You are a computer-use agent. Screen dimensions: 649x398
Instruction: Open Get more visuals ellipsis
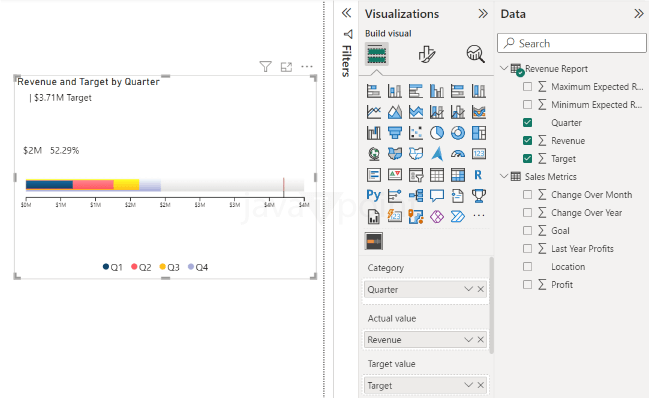tap(479, 216)
